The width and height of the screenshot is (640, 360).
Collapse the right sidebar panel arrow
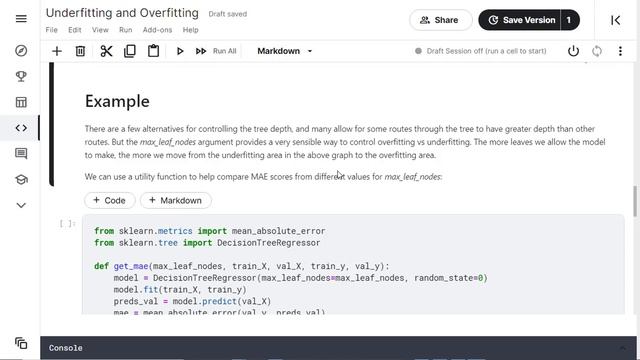click(615, 20)
